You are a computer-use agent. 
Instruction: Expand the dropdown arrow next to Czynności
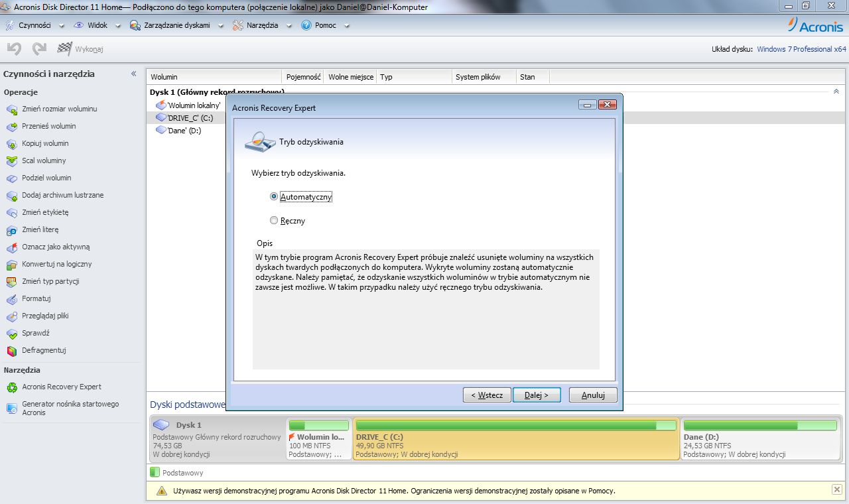pyautogui.click(x=61, y=26)
